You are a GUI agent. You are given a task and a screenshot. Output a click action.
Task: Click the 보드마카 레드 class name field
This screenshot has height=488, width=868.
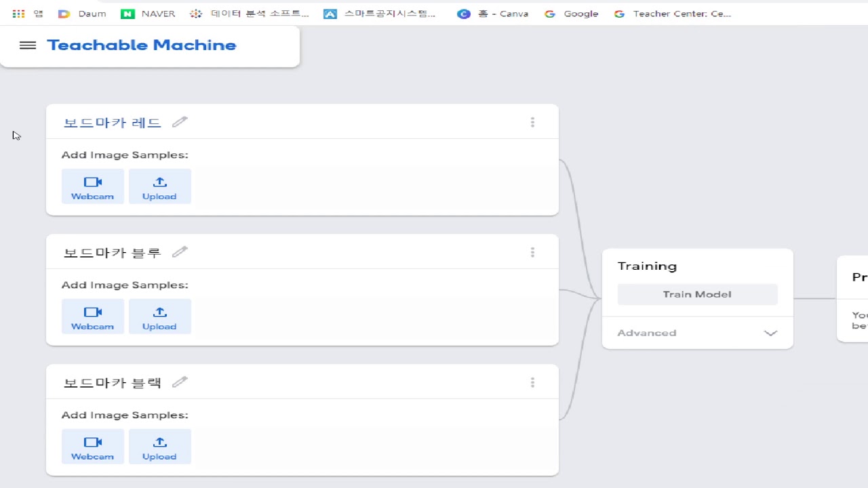[113, 123]
